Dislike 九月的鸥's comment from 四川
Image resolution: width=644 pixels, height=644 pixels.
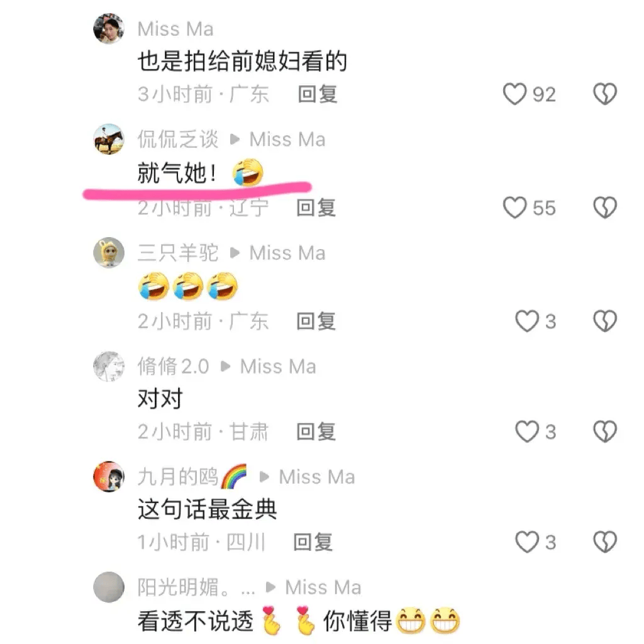click(x=605, y=541)
